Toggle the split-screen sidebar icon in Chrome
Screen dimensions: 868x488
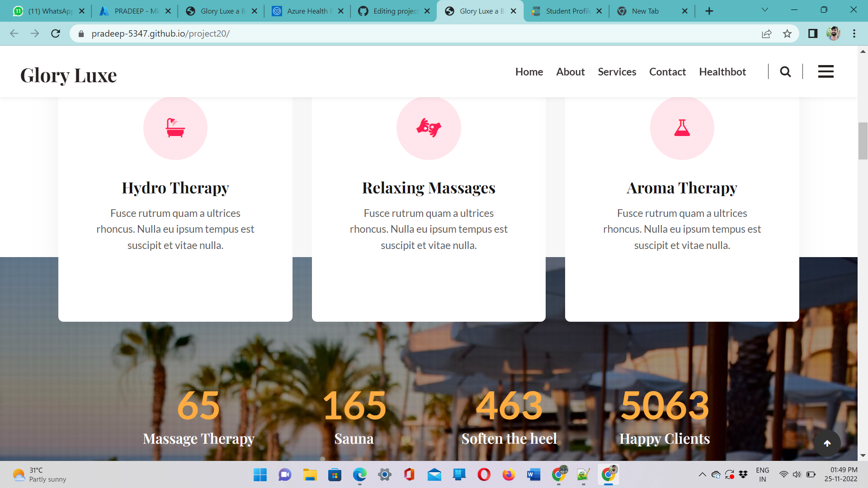813,33
